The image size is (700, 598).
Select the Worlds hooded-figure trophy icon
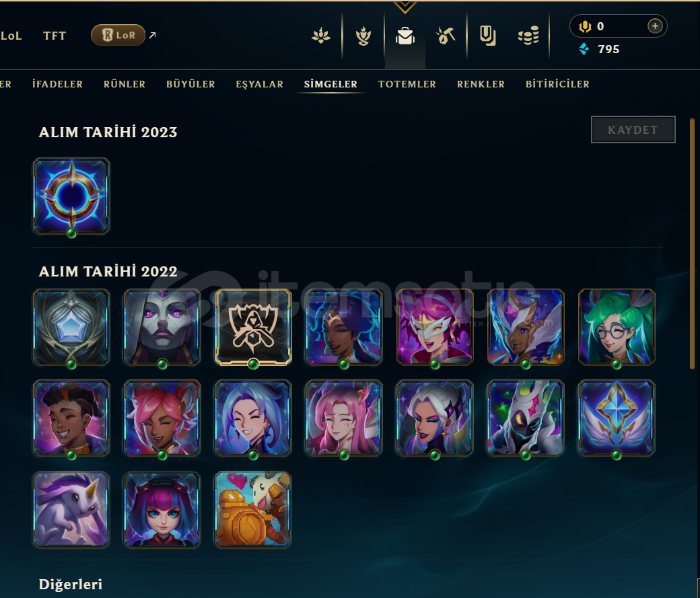point(253,327)
